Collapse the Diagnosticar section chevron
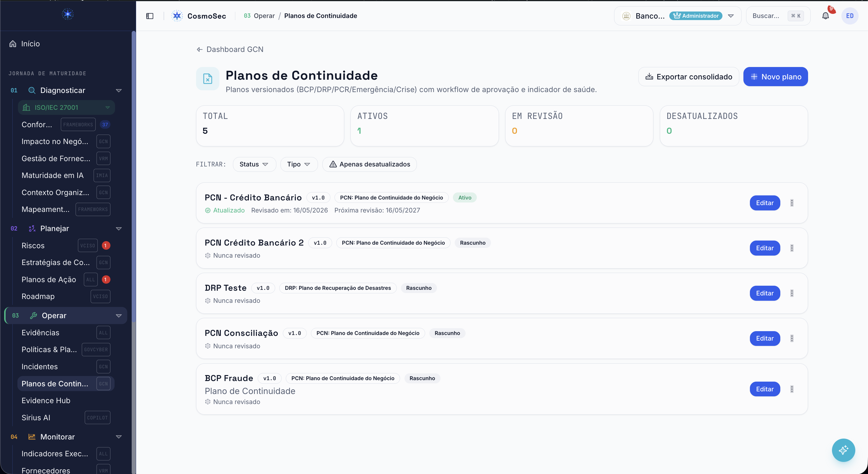Screen dimensions: 868x474 tap(119, 91)
